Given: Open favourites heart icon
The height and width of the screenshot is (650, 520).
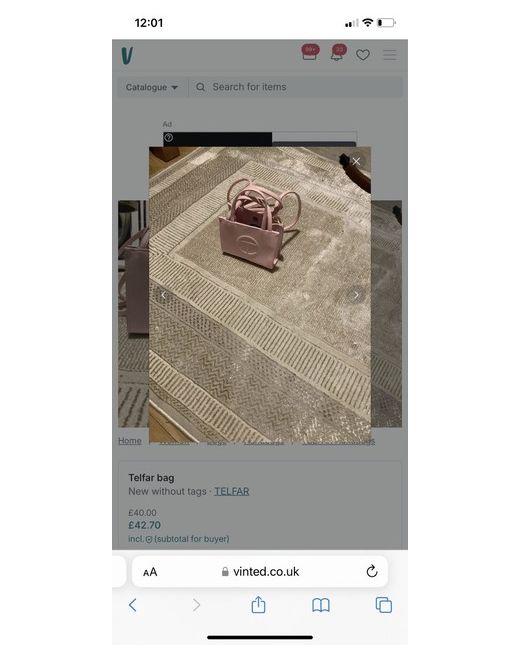Looking at the screenshot, I should (x=363, y=55).
